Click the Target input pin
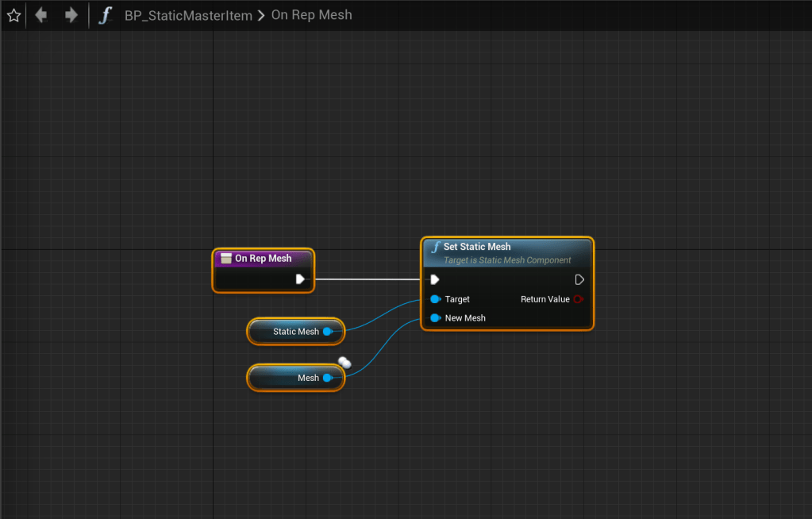812x519 pixels. (435, 299)
